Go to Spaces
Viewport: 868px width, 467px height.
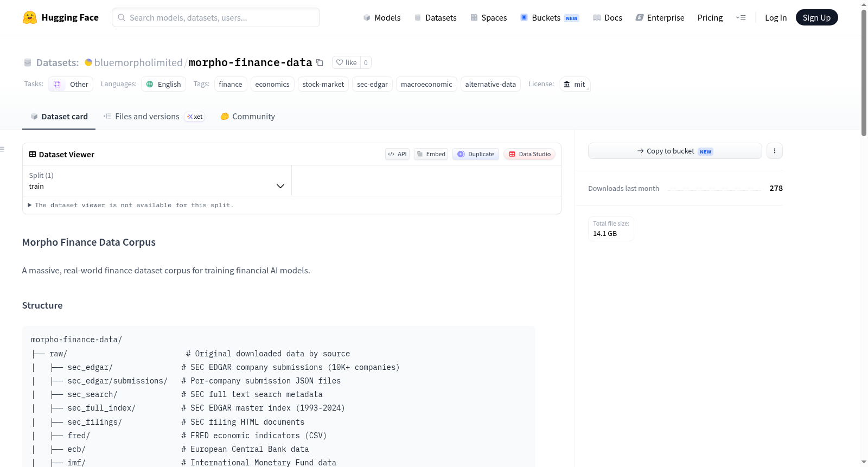(489, 17)
